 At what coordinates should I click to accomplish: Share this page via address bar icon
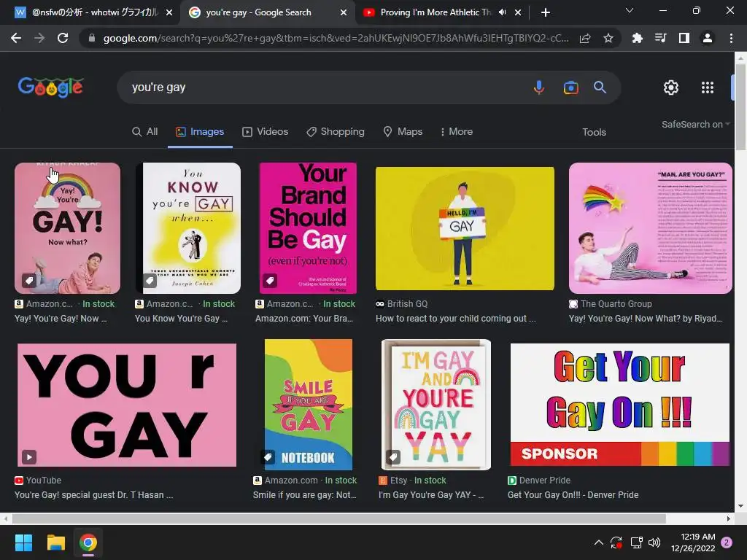(x=585, y=38)
